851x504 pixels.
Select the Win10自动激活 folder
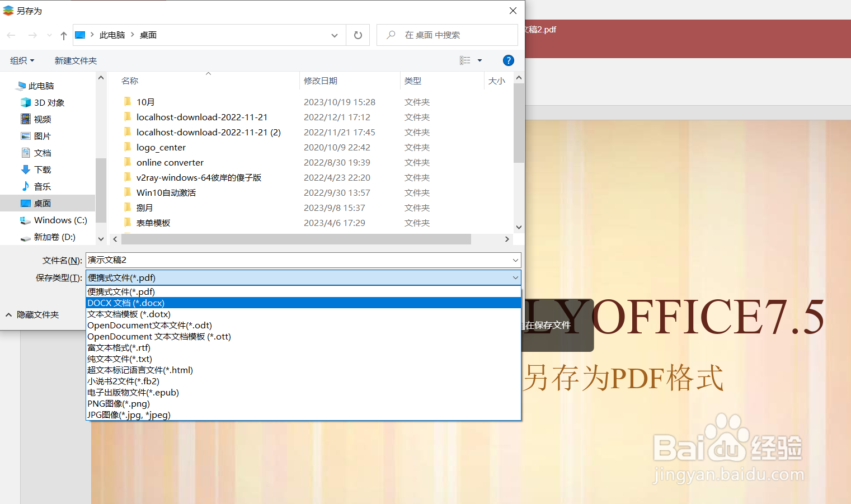point(166,192)
